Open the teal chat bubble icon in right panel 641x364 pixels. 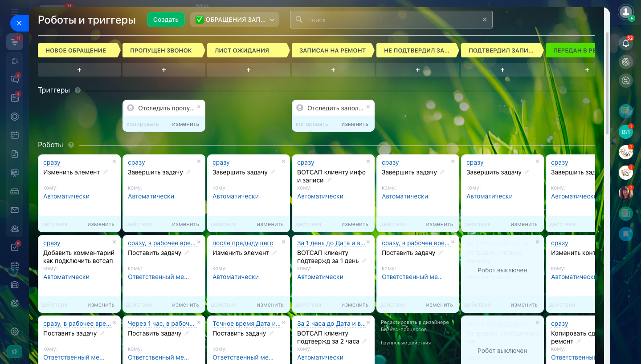626,111
